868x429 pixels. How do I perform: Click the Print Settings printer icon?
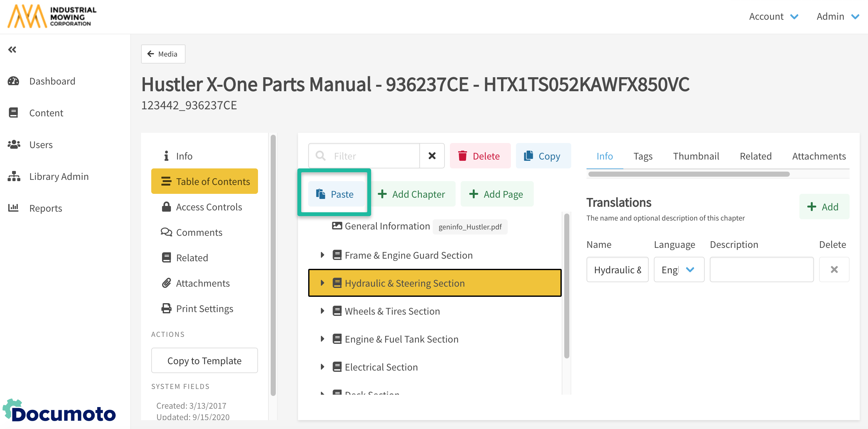coord(166,308)
